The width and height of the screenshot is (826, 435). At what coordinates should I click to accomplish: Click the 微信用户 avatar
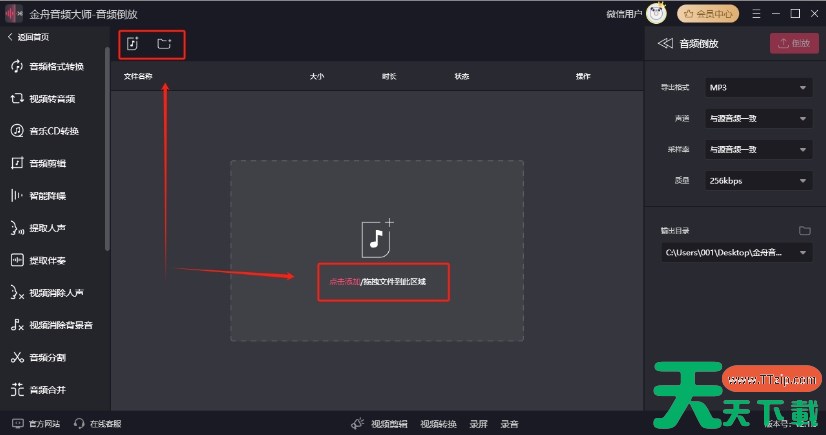tap(656, 14)
